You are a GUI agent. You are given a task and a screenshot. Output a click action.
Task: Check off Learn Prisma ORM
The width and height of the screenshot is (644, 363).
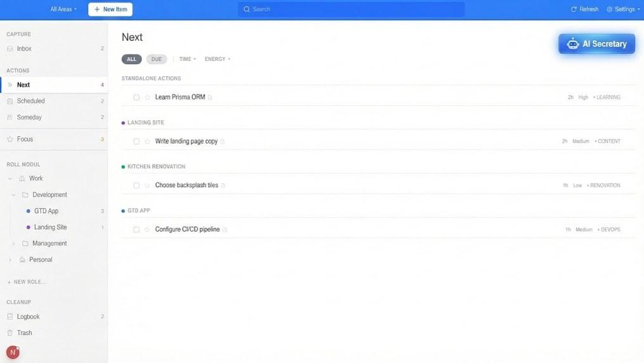click(x=136, y=98)
